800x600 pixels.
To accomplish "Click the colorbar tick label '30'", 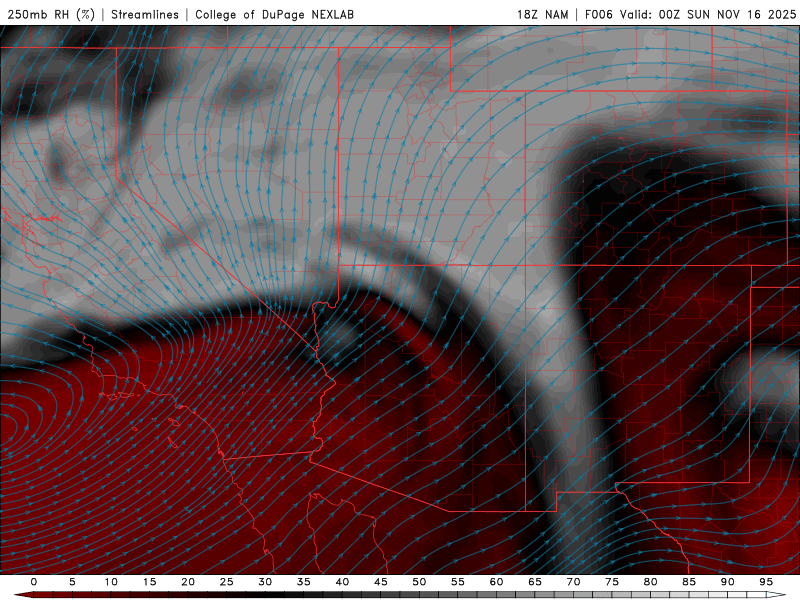I will (x=265, y=582).
